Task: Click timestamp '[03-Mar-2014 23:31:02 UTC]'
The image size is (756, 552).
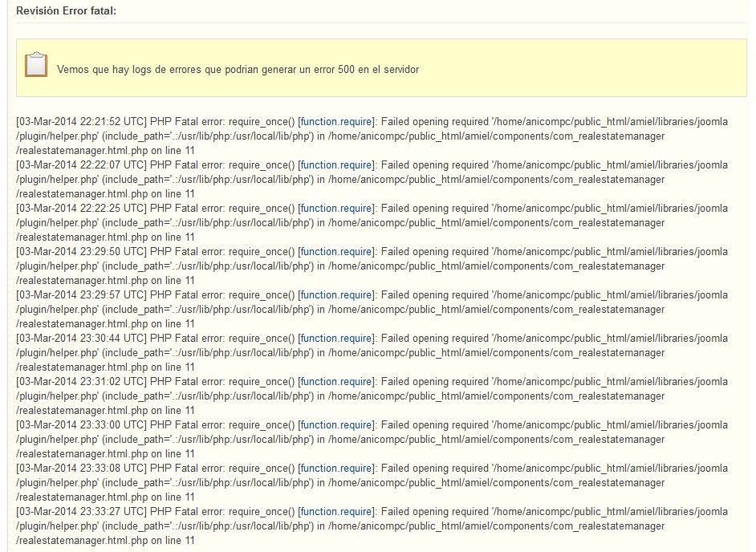Action: (x=82, y=382)
